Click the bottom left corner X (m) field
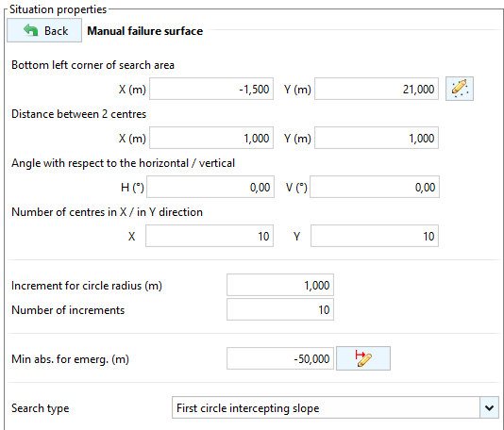This screenshot has width=504, height=430. coord(211,89)
